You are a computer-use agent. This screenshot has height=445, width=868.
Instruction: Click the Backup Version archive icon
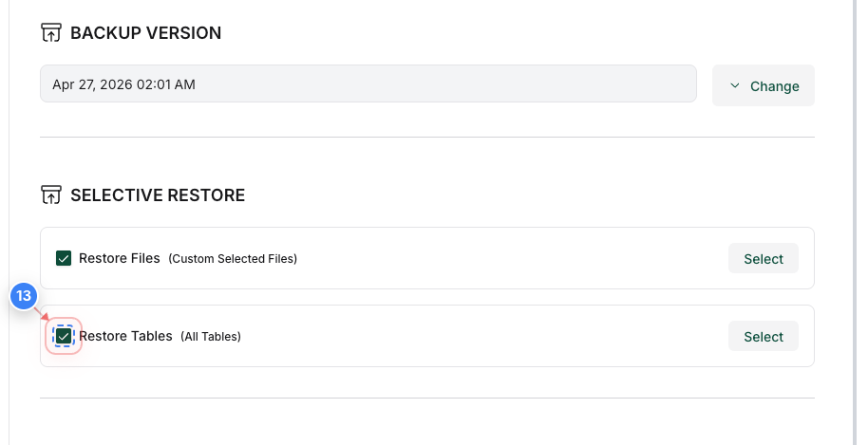point(51,32)
